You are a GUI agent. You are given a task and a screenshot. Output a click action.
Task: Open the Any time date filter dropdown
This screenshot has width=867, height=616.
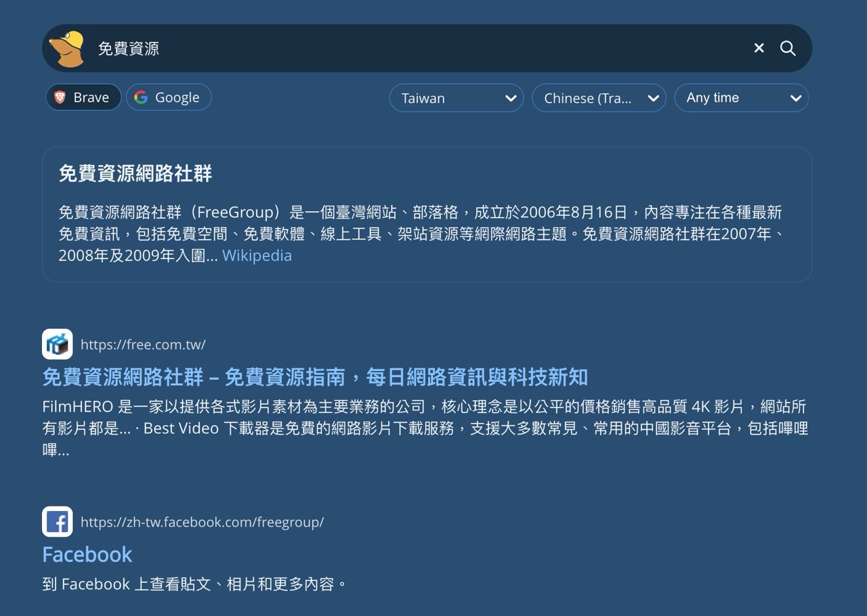click(x=741, y=97)
